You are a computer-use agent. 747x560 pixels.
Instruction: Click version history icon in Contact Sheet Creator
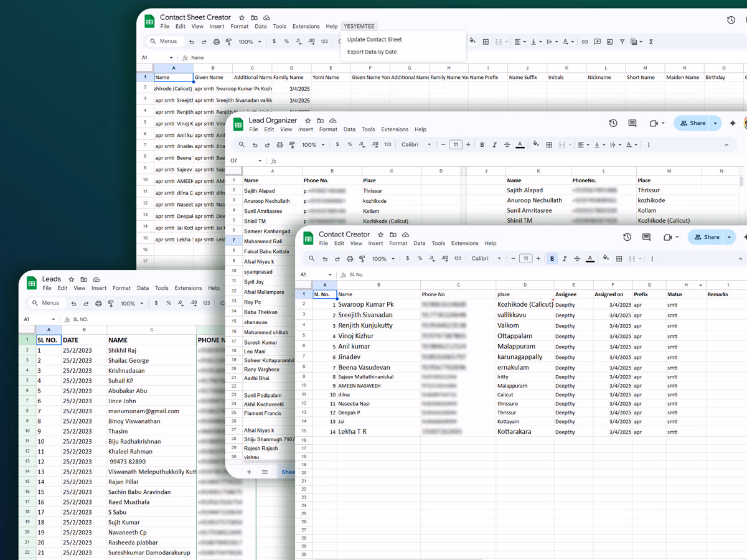click(731, 20)
